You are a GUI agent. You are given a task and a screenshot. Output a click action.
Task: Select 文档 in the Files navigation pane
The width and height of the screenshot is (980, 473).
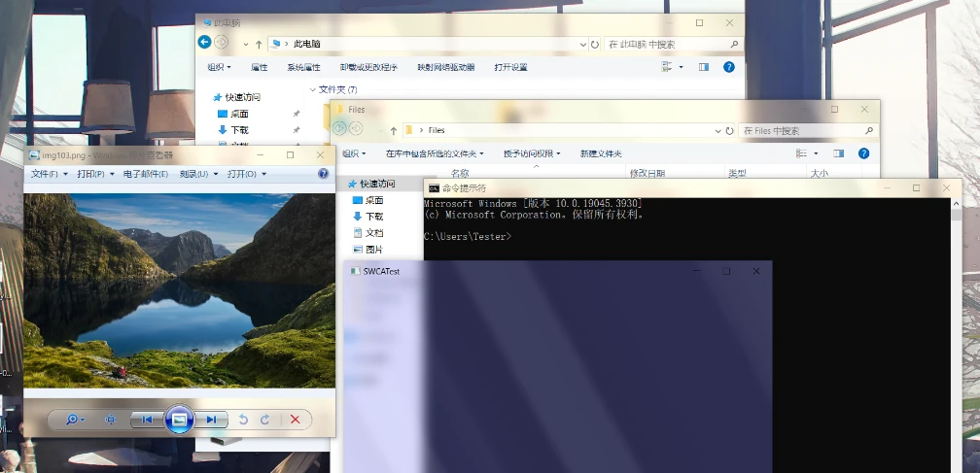[x=373, y=233]
